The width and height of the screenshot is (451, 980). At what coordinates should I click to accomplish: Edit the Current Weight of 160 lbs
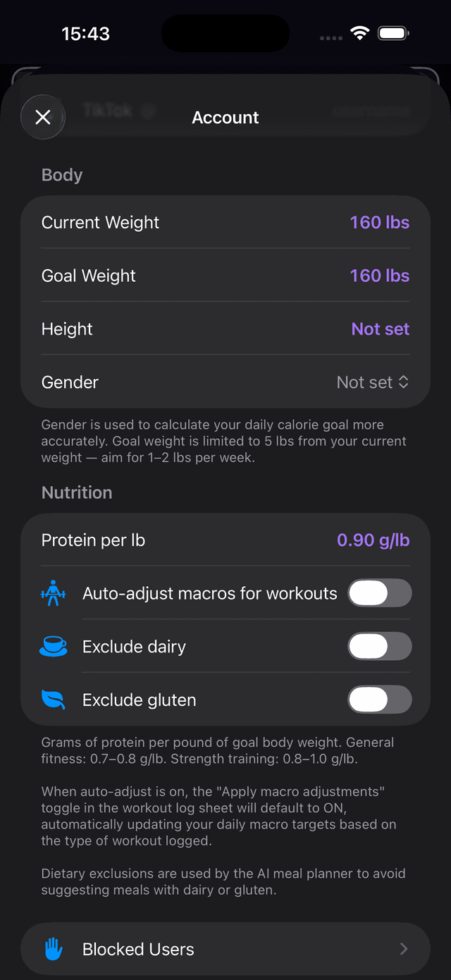pyautogui.click(x=379, y=222)
